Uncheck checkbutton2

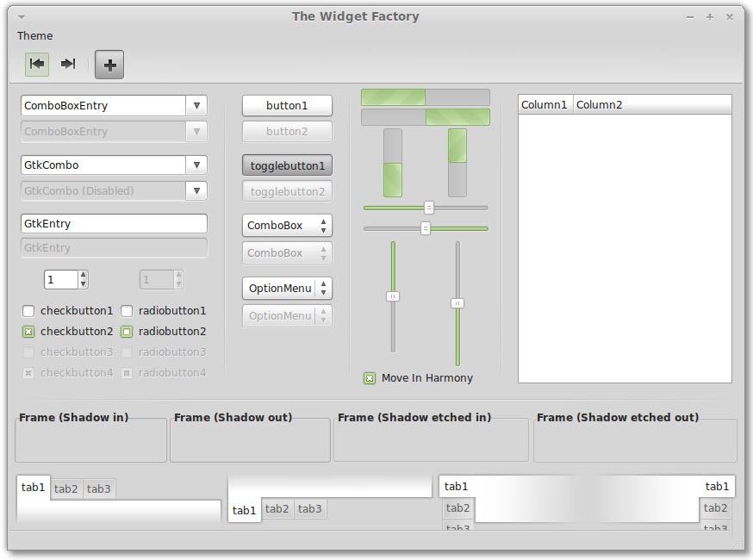(x=28, y=332)
